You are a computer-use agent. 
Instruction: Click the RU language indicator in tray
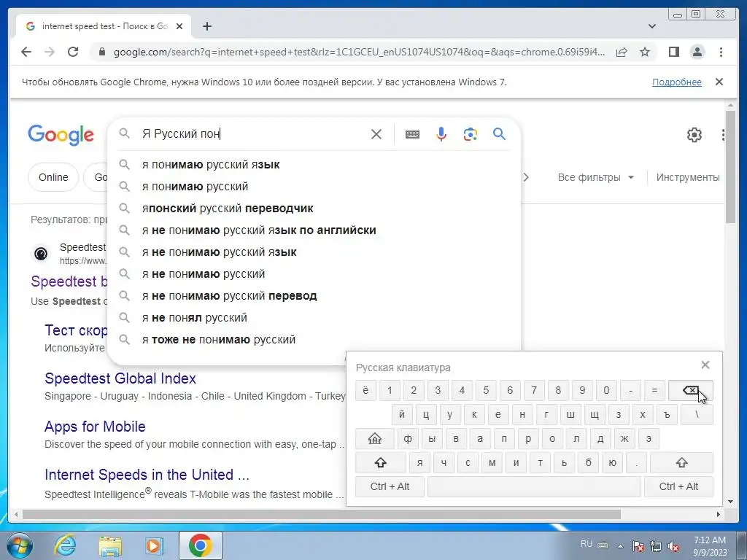(587, 544)
